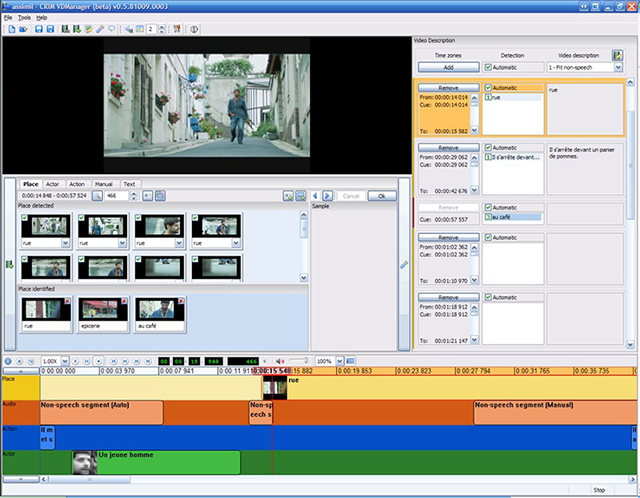
Task: Switch to the Text tab
Action: tap(129, 184)
